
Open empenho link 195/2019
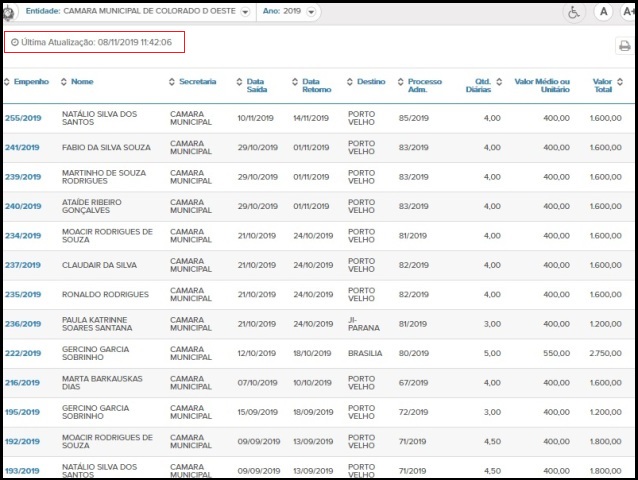tap(22, 412)
